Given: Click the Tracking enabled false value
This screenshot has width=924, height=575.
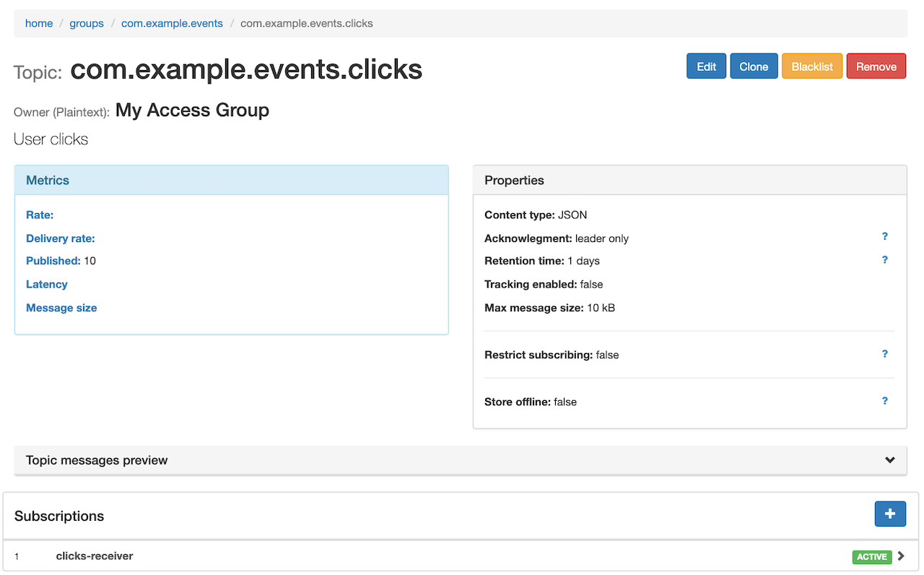Looking at the screenshot, I should (x=591, y=285).
